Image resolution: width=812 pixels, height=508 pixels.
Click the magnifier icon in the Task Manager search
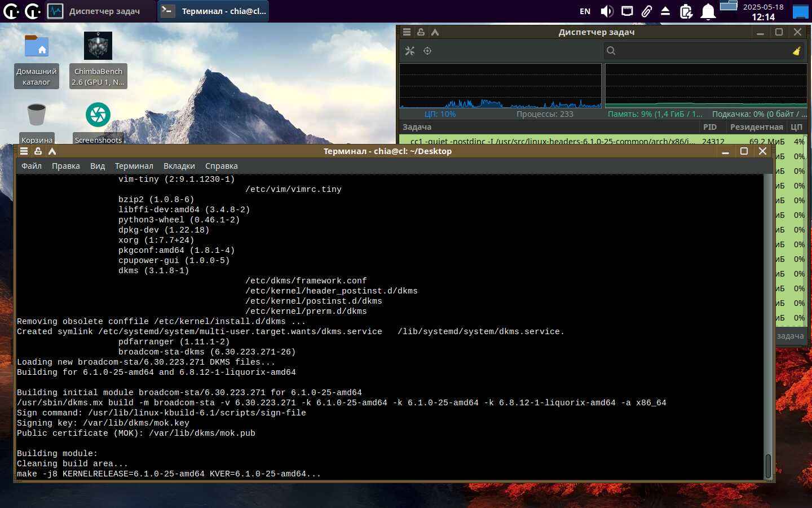click(x=611, y=51)
